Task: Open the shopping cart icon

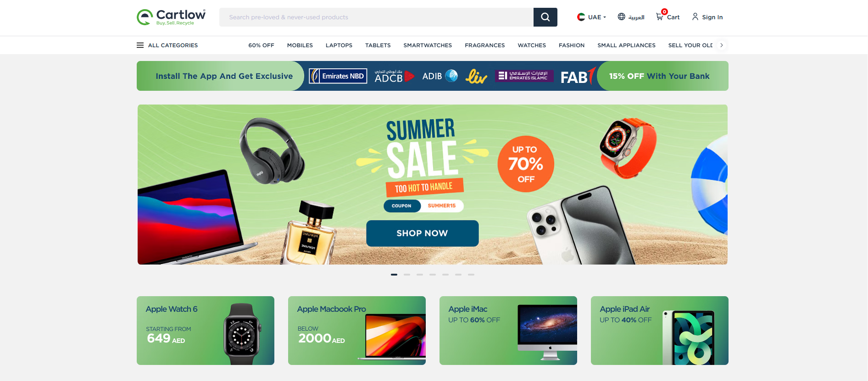Action: (x=660, y=17)
